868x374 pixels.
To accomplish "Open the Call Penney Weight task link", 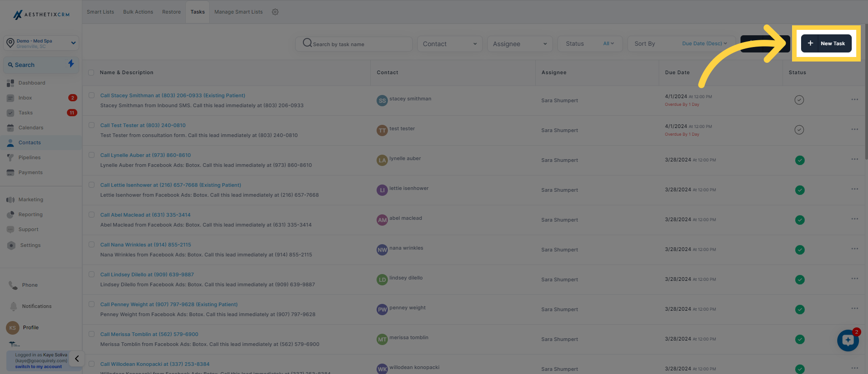I will [169, 304].
